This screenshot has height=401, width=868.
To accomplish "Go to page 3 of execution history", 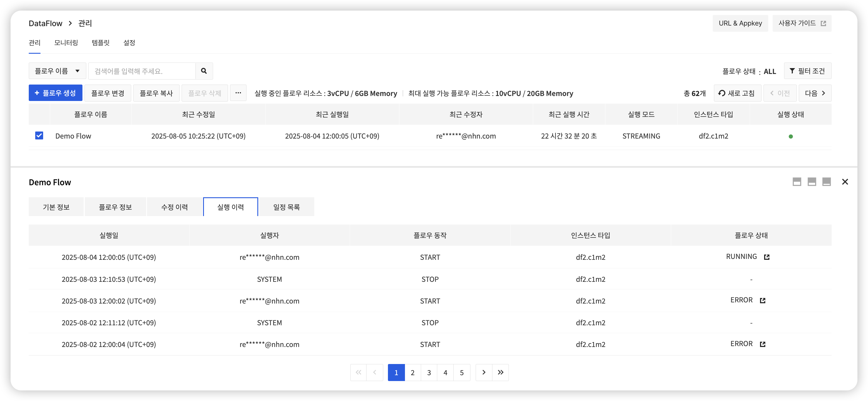I will click(429, 372).
